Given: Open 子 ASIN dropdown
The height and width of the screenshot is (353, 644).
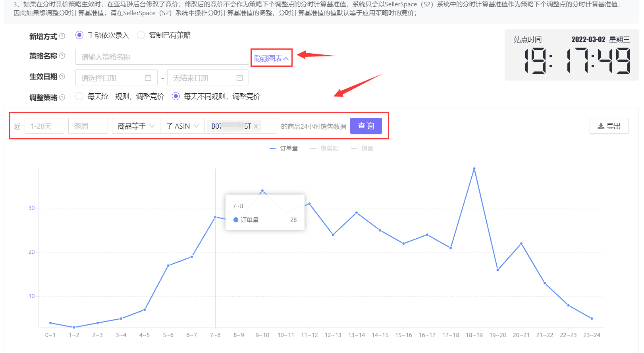Looking at the screenshot, I should click(x=183, y=126).
